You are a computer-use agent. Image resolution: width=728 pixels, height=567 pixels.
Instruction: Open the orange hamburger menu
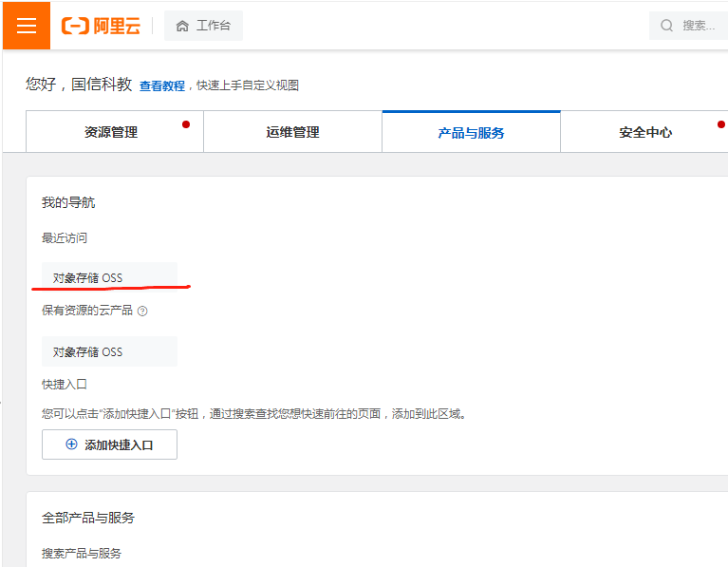pyautogui.click(x=27, y=25)
